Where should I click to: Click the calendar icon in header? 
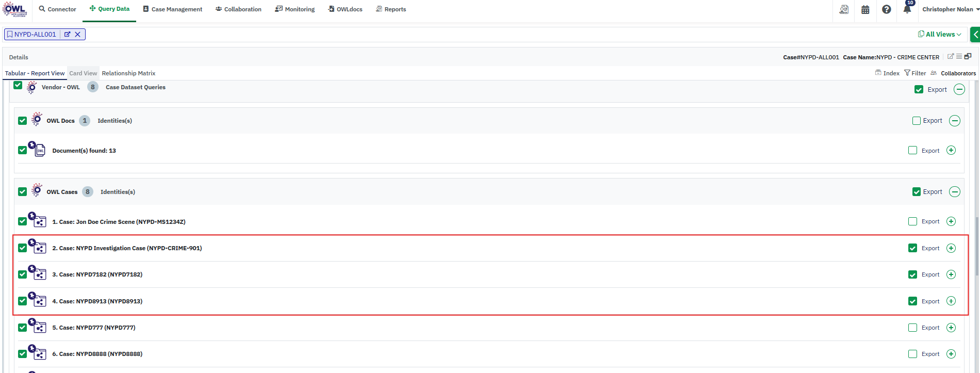[x=865, y=9]
